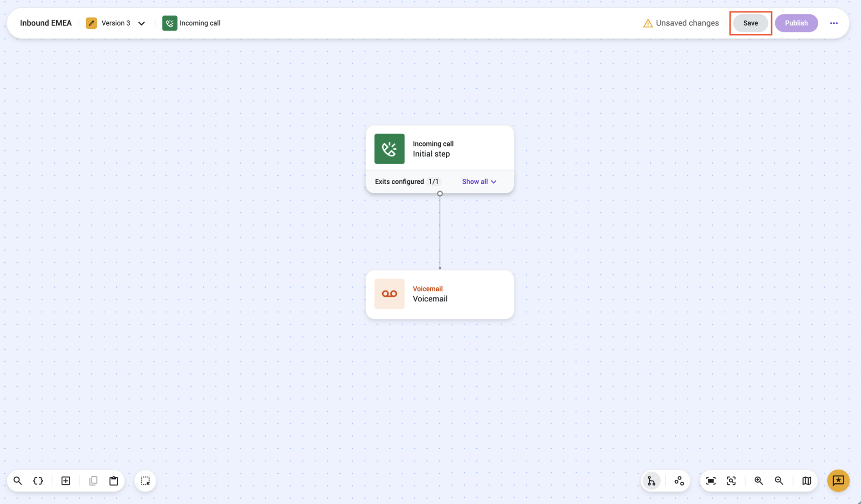This screenshot has height=504, width=861.
Task: Select the free-form nodes layout icon
Action: [x=679, y=481]
